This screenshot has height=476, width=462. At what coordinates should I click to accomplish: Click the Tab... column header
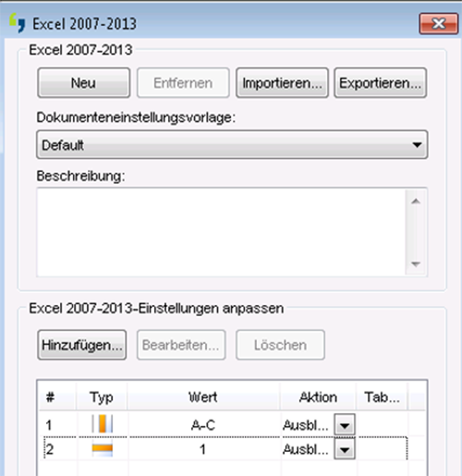coord(382,397)
